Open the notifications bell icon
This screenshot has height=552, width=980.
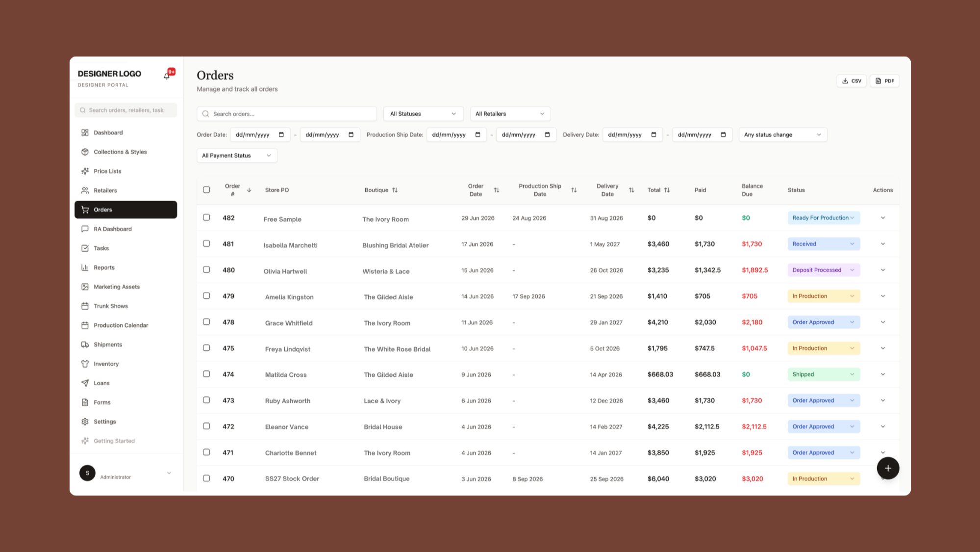167,76
